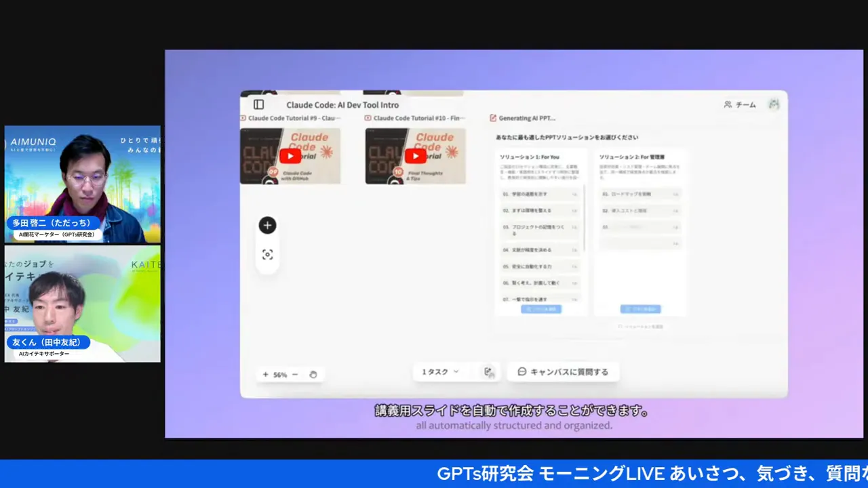868x488 pixels.
Task: Zoom out with the minus magnification icon
Action: tap(294, 374)
